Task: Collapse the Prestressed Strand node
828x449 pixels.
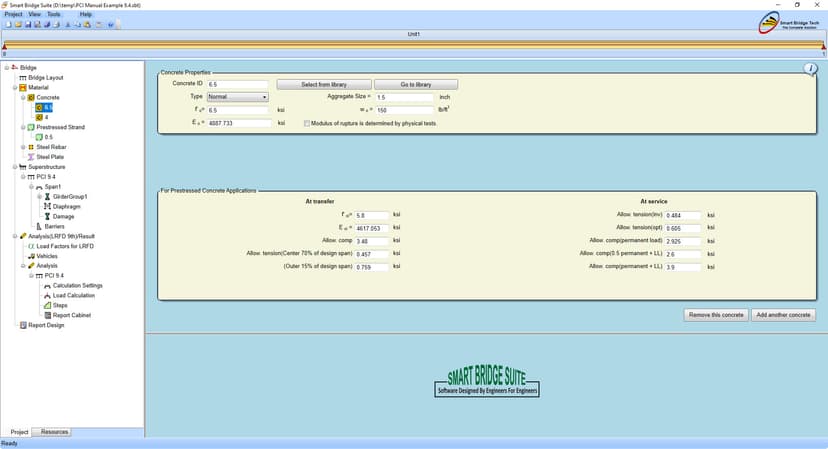Action: 23,127
